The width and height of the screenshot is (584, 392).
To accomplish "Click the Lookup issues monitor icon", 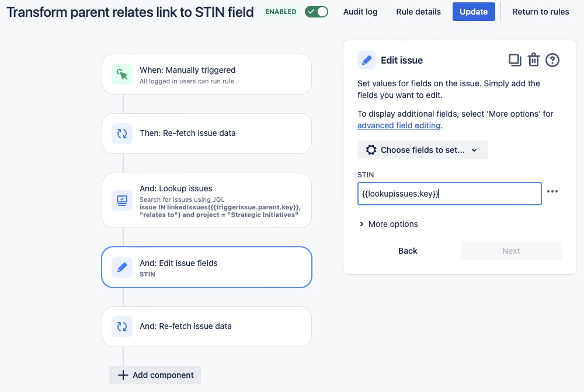I will (x=122, y=201).
